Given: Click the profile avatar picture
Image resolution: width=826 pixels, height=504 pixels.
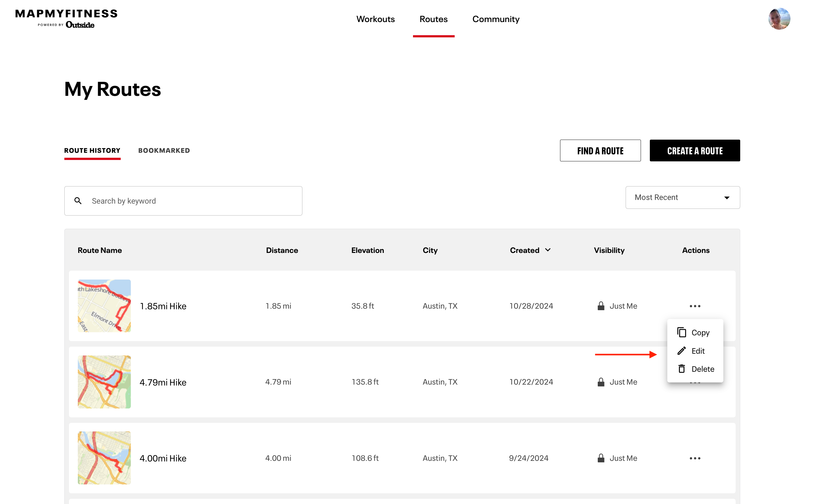Looking at the screenshot, I should click(779, 18).
